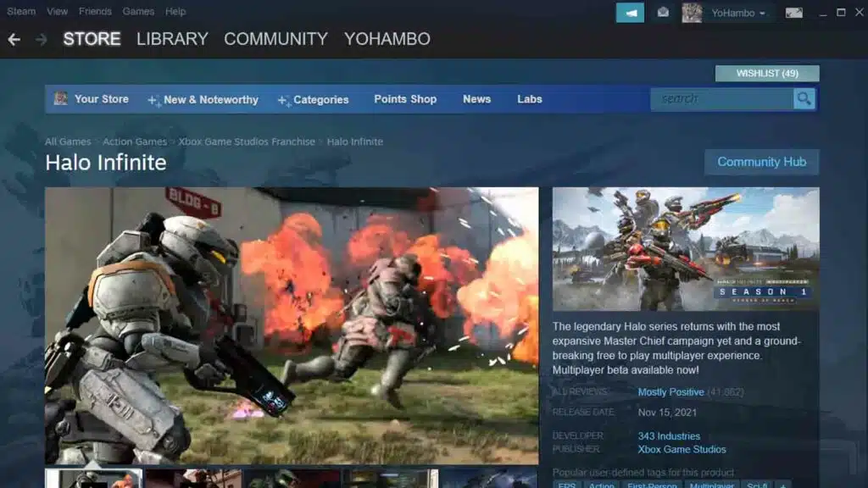This screenshot has width=868, height=488.
Task: Open Steam chat from the top bar
Action: 630,11
